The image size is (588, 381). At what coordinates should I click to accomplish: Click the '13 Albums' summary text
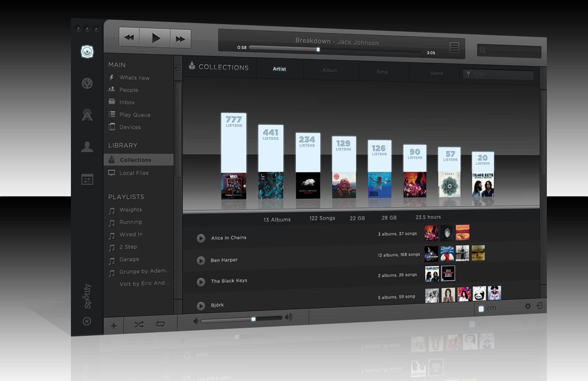click(277, 220)
